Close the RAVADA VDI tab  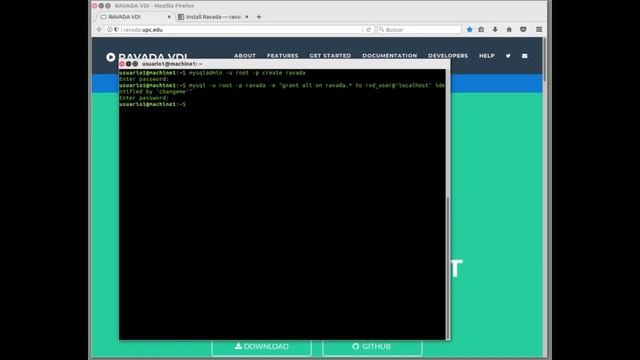(x=169, y=17)
